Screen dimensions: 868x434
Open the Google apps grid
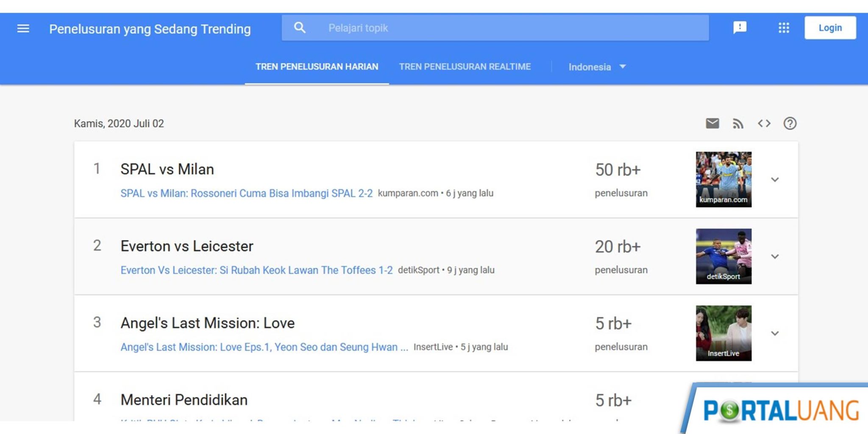tap(784, 28)
